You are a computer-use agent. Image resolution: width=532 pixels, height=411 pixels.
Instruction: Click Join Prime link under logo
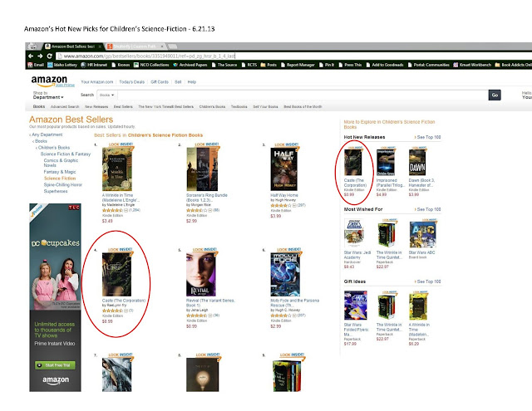(65, 85)
